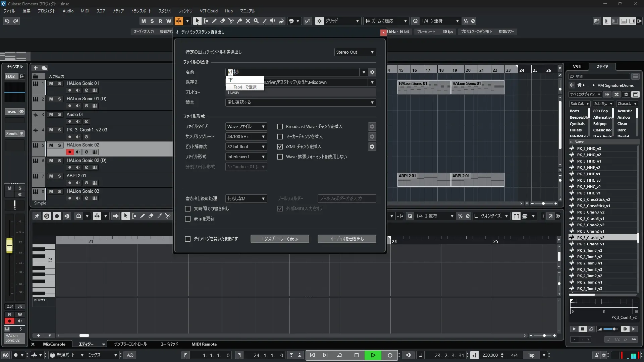This screenshot has height=362, width=644.
Task: Click the add track plus icon
Action: (36, 68)
